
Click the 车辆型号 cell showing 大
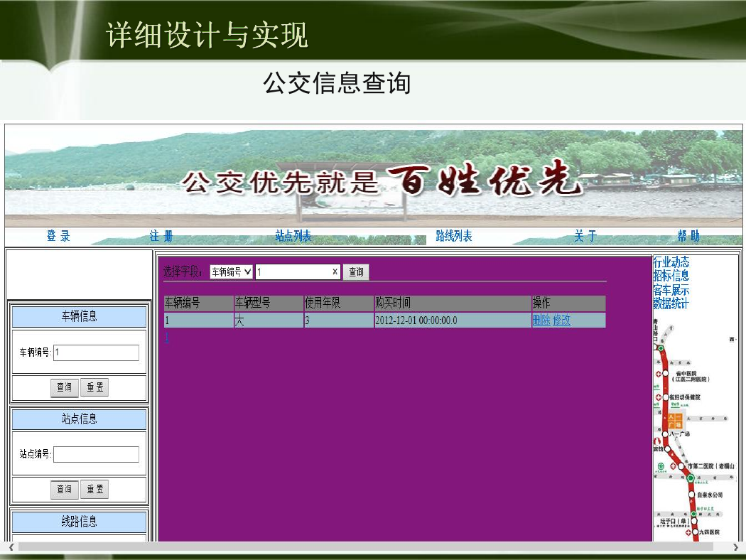(x=269, y=321)
